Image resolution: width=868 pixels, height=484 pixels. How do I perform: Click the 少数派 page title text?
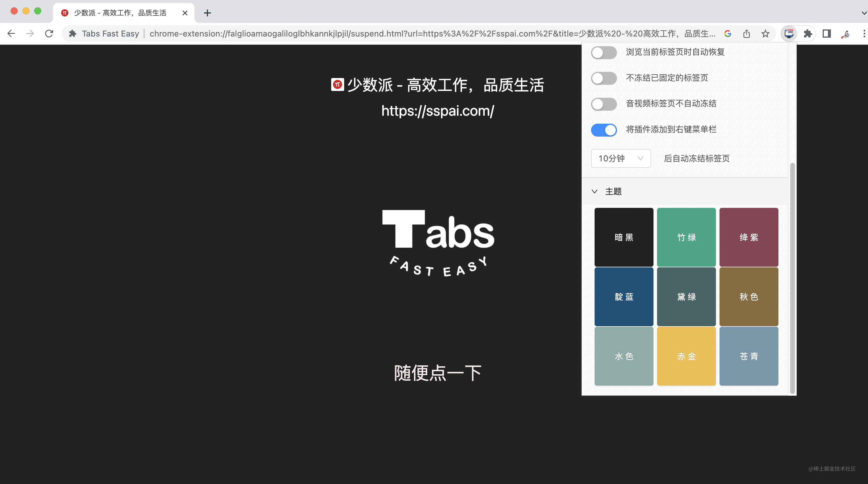445,85
